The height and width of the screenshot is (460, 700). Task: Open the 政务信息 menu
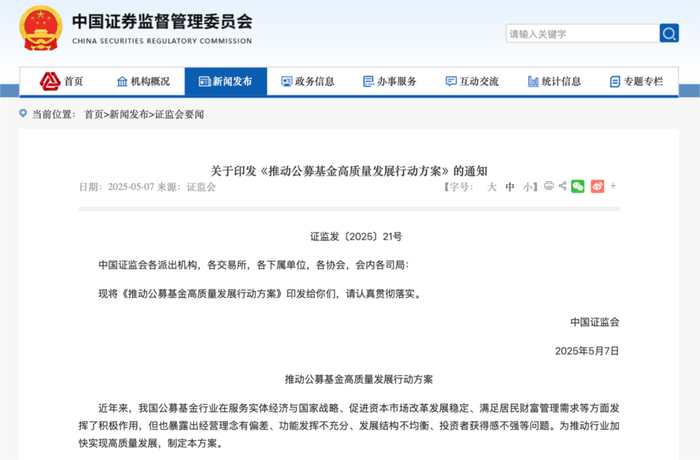(308, 81)
